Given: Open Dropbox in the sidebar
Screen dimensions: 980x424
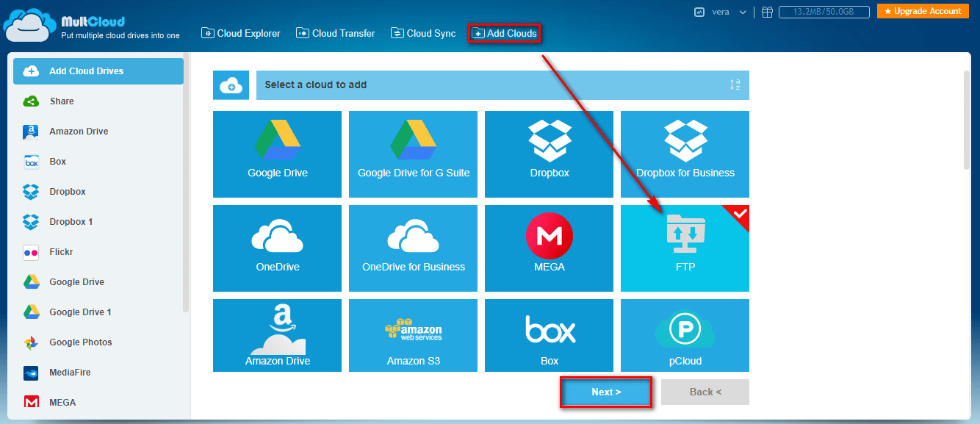Looking at the screenshot, I should pos(98,192).
